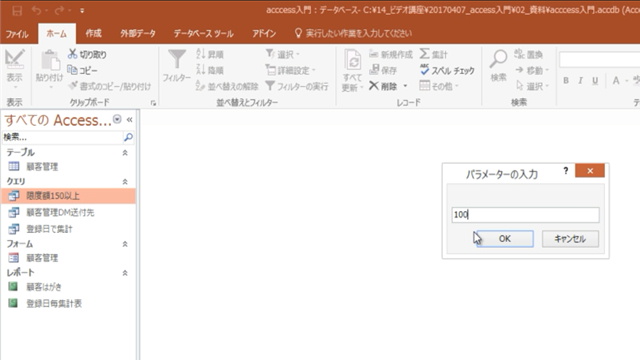The height and width of the screenshot is (360, 640).
Task: Click 並べ替えの解除 button
Action: [227, 86]
